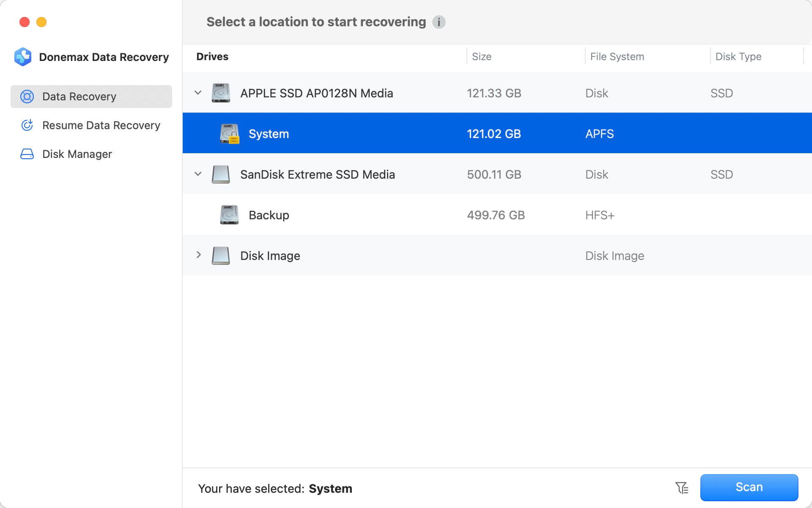Switch to the Disk Manager section

pyautogui.click(x=77, y=154)
